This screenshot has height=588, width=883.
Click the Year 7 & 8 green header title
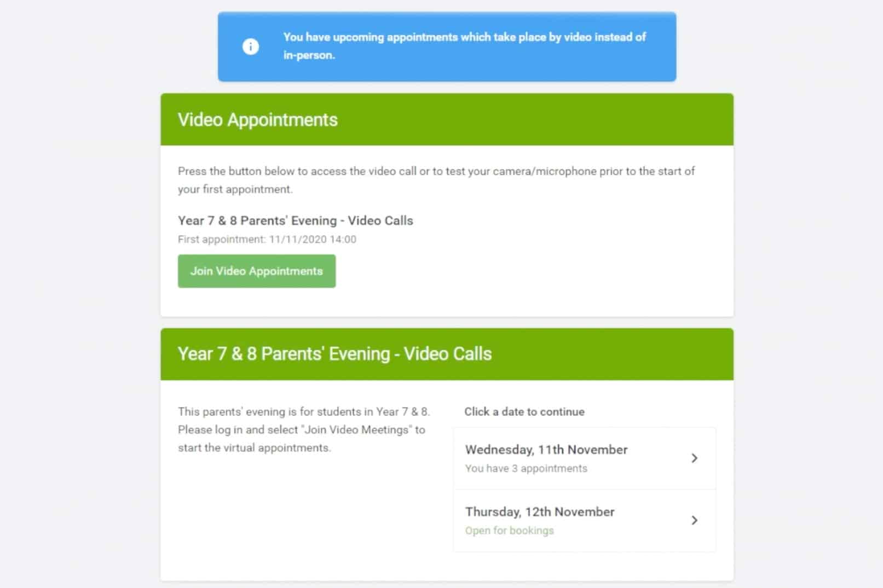(x=334, y=354)
